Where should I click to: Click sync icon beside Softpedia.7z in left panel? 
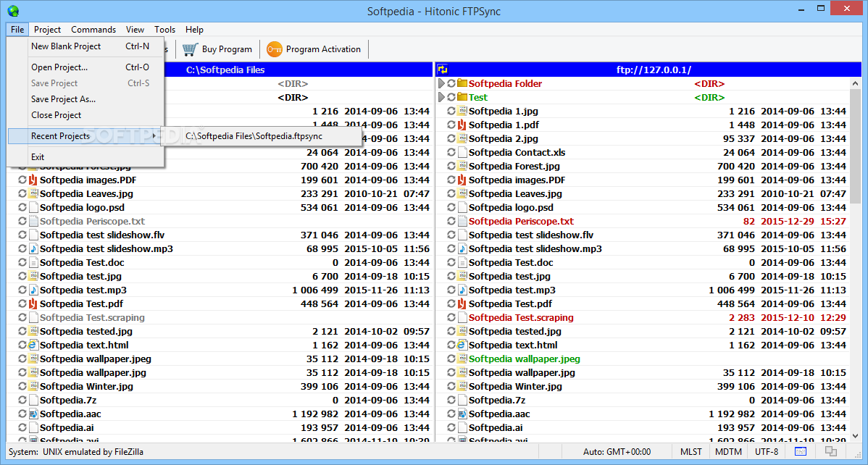point(22,401)
